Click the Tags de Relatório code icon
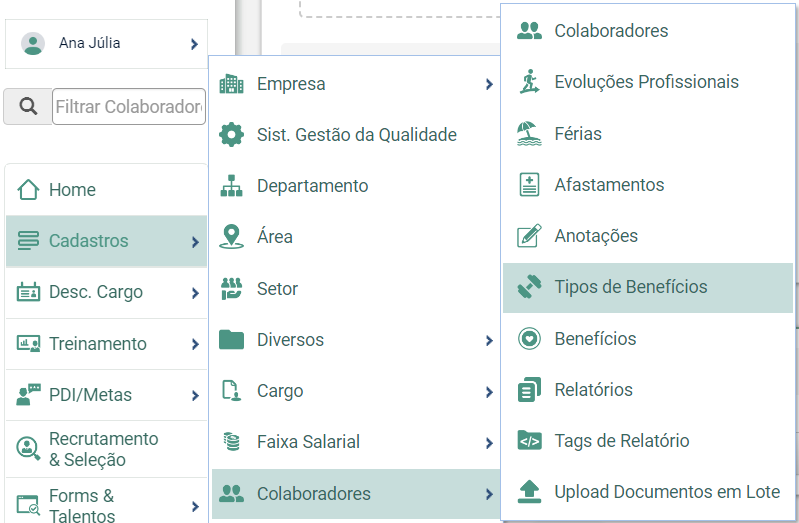 tap(529, 440)
